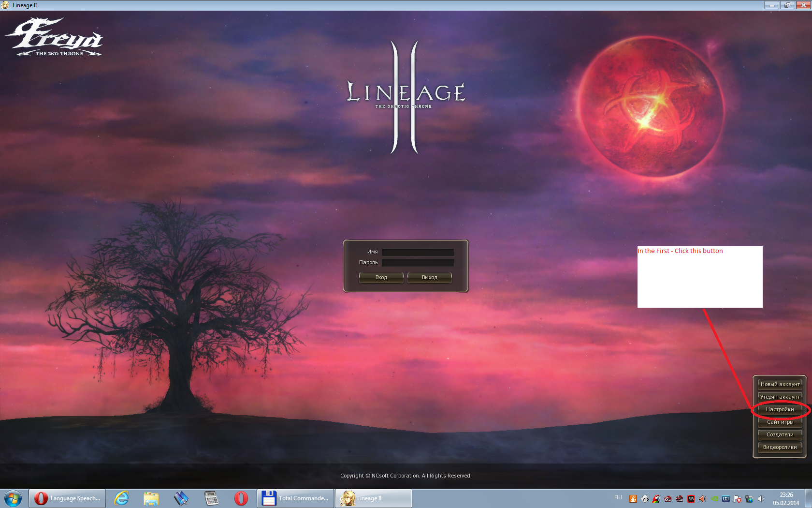Screen dimensions: 812x508
Task: Click the Выход exit button
Action: click(x=429, y=278)
